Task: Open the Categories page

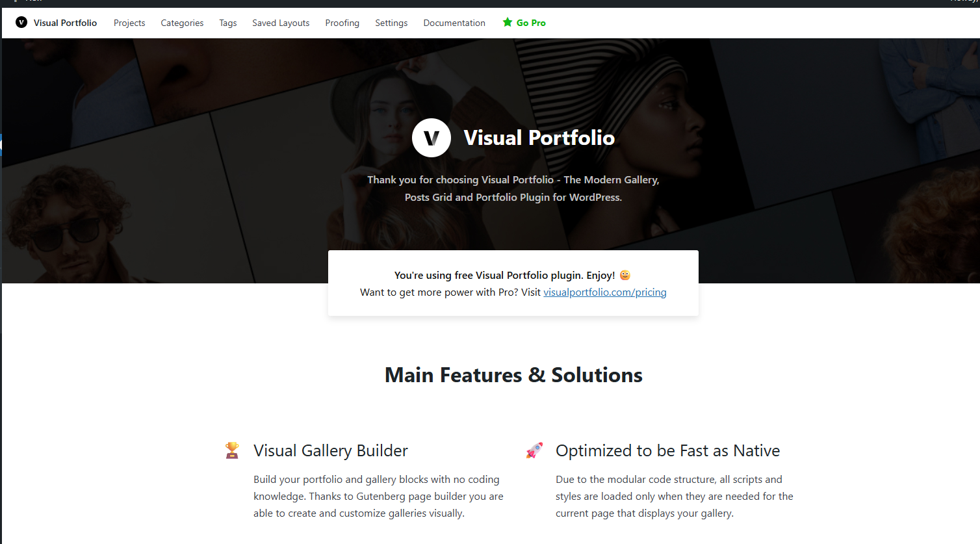Action: point(182,23)
